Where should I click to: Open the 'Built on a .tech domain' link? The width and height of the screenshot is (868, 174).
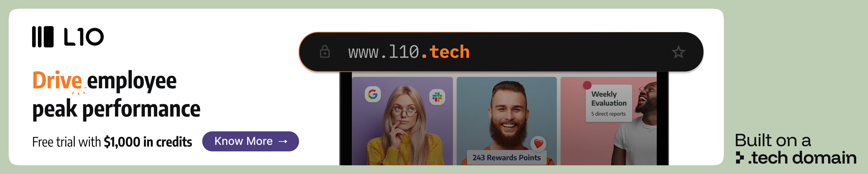click(795, 149)
